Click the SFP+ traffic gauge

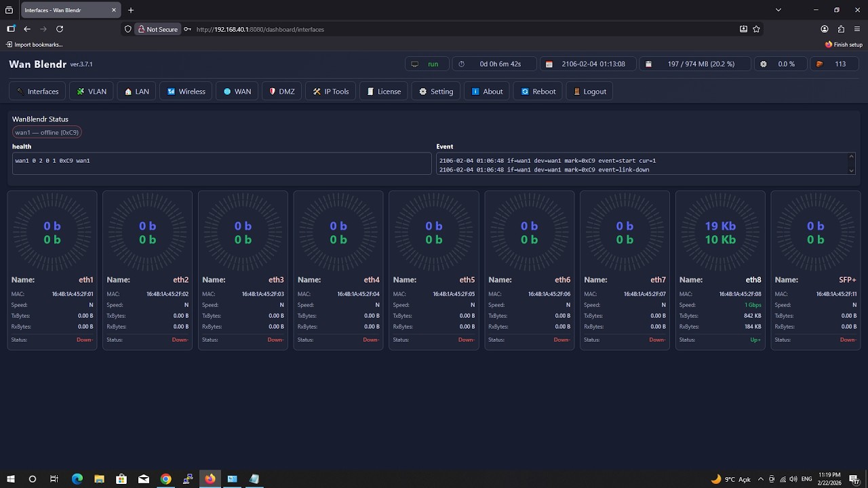(x=816, y=232)
